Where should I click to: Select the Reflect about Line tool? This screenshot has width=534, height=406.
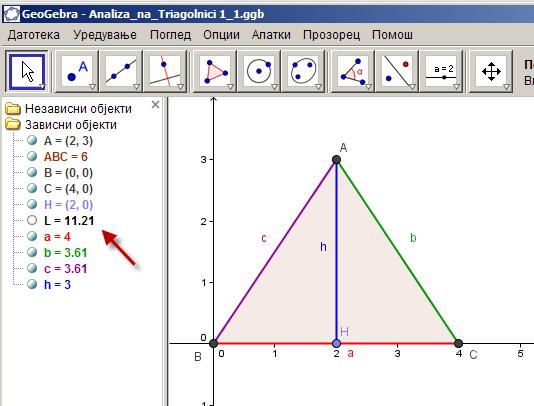(x=397, y=71)
